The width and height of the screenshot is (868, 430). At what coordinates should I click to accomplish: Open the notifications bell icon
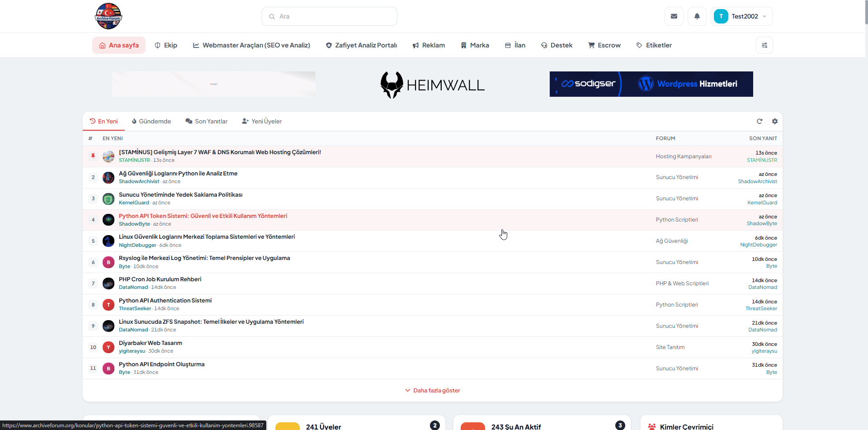point(697,16)
